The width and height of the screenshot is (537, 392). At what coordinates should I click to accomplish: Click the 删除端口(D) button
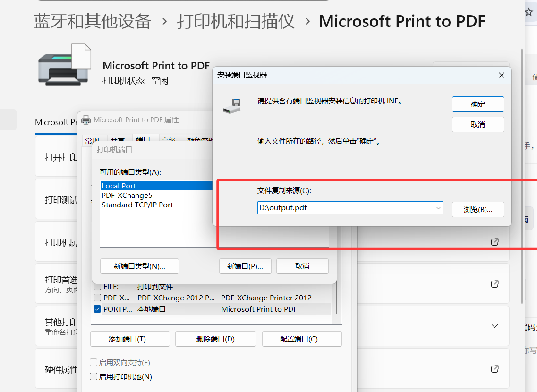point(215,339)
